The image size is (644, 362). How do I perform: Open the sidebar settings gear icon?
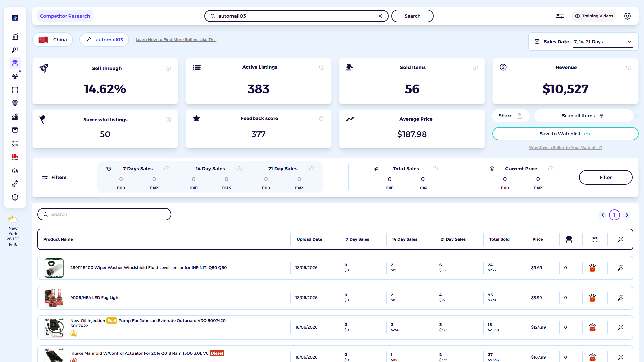coord(15,197)
